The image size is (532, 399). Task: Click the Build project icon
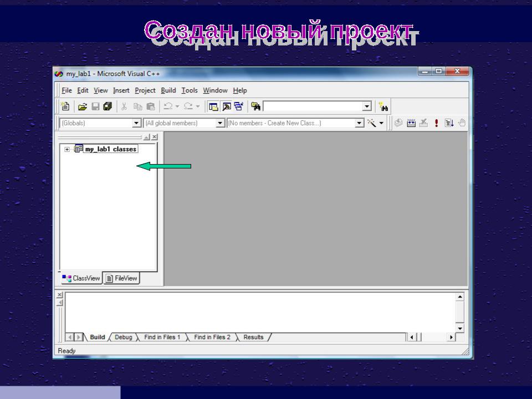tap(411, 123)
